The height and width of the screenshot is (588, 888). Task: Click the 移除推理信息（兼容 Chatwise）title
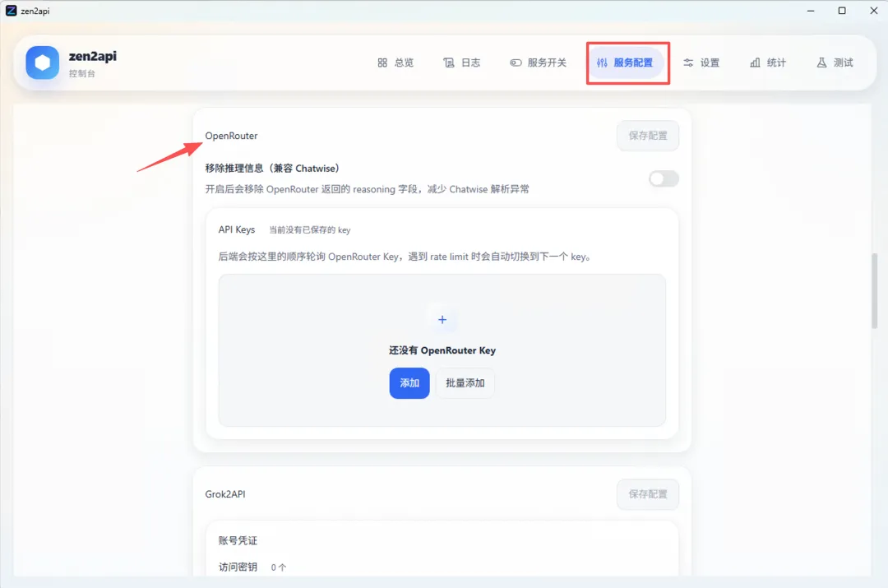pyautogui.click(x=272, y=169)
